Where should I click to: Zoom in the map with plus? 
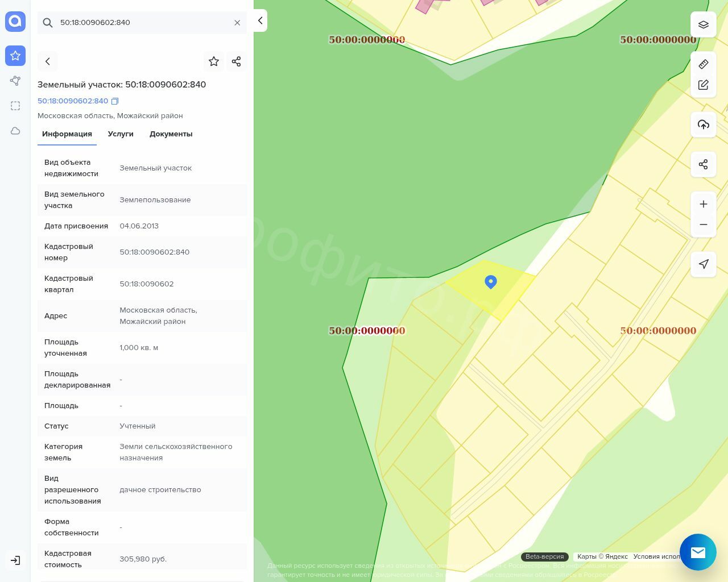pyautogui.click(x=703, y=204)
